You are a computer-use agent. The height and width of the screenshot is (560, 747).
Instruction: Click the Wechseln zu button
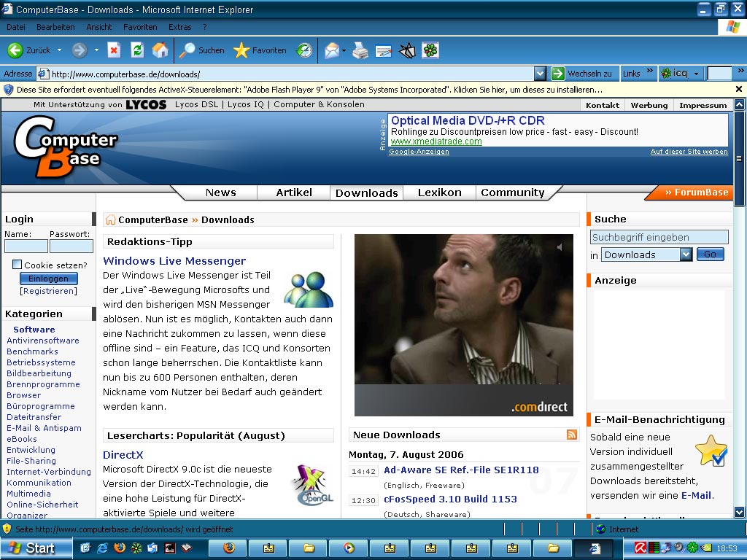(584, 74)
